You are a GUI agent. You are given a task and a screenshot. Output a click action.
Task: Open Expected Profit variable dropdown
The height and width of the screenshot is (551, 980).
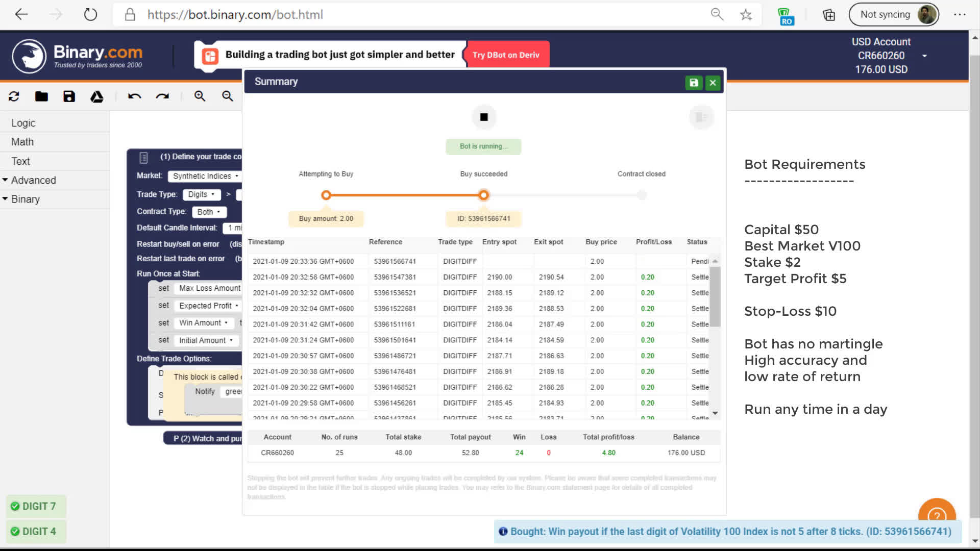(x=208, y=306)
